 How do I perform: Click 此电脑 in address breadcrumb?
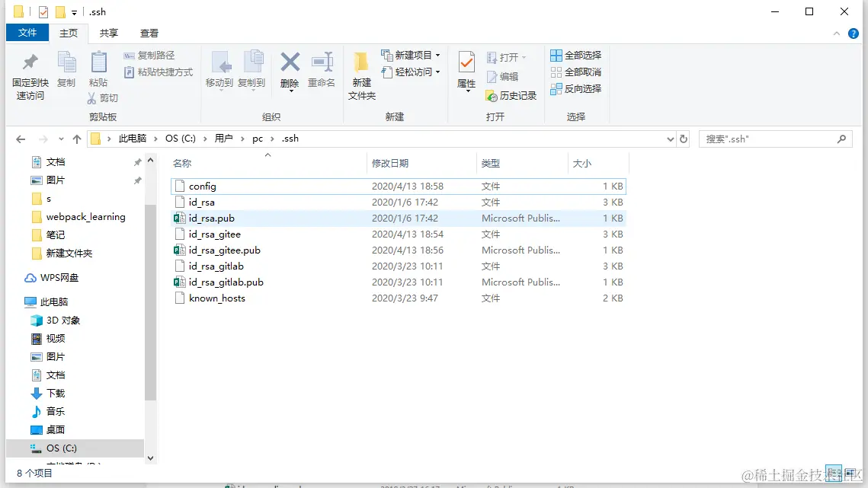133,139
